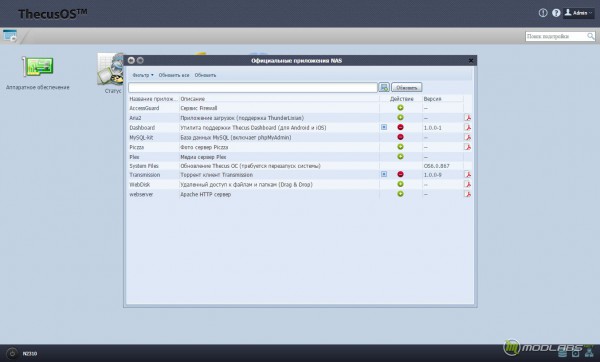Image resolution: width=600 pixels, height=362 pixels.
Task: Click the power icon in the bottom bar
Action: (11, 353)
